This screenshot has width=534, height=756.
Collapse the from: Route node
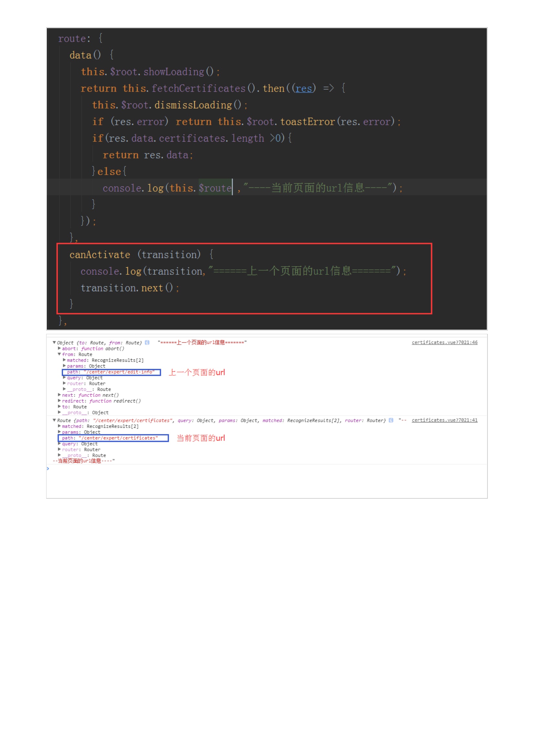[59, 354]
